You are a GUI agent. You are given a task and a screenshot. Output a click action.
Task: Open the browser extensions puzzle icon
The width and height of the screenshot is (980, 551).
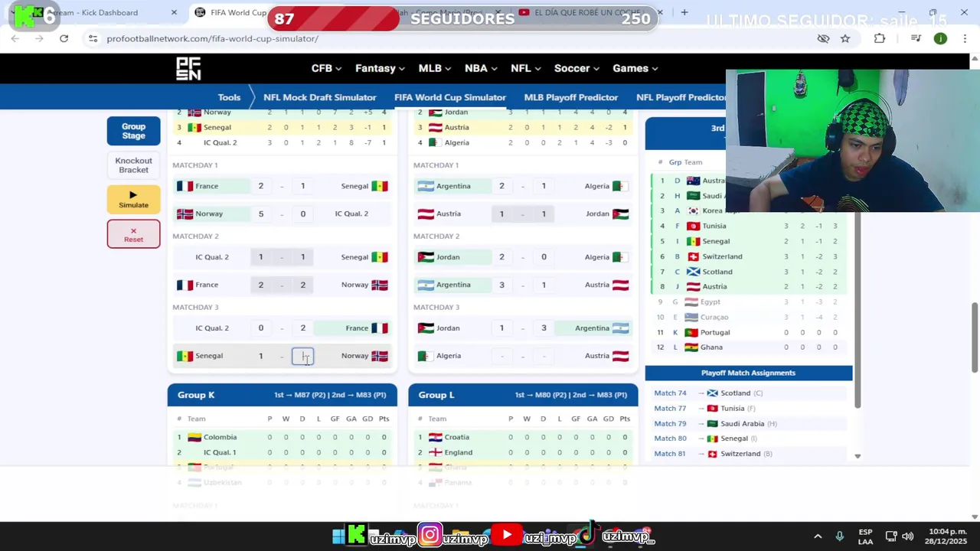pyautogui.click(x=880, y=38)
